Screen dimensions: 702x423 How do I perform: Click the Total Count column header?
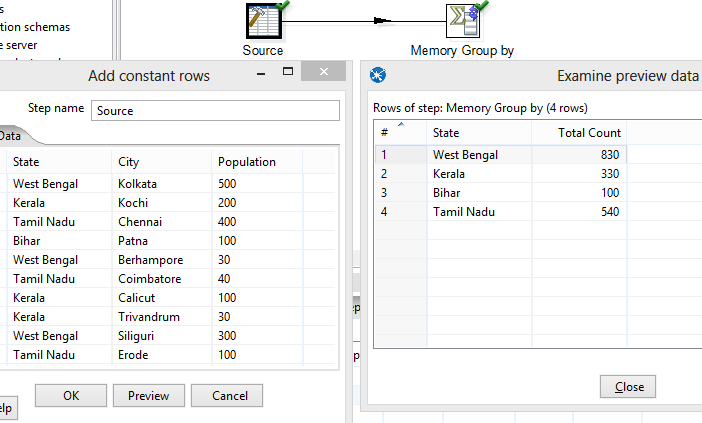point(589,132)
